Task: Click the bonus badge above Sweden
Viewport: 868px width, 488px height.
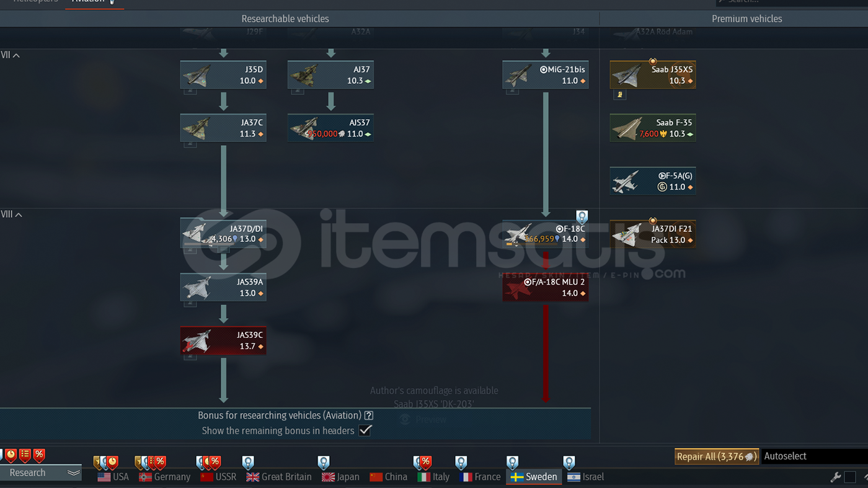Action: pos(512,463)
